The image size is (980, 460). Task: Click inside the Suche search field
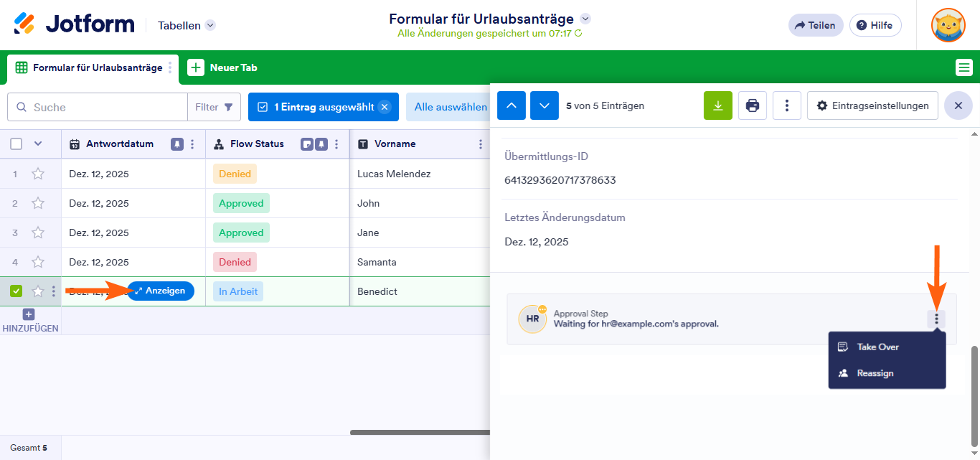pyautogui.click(x=97, y=106)
